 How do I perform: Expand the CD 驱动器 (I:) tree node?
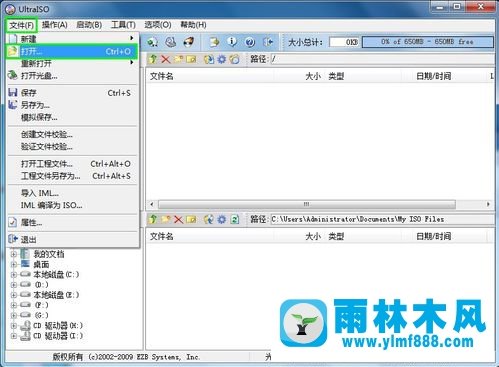point(14,336)
